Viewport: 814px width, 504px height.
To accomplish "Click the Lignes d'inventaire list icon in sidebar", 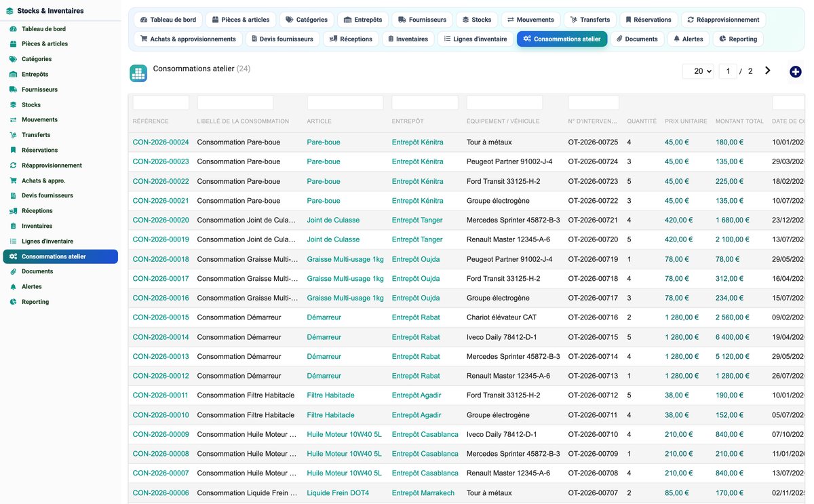I will pos(13,241).
